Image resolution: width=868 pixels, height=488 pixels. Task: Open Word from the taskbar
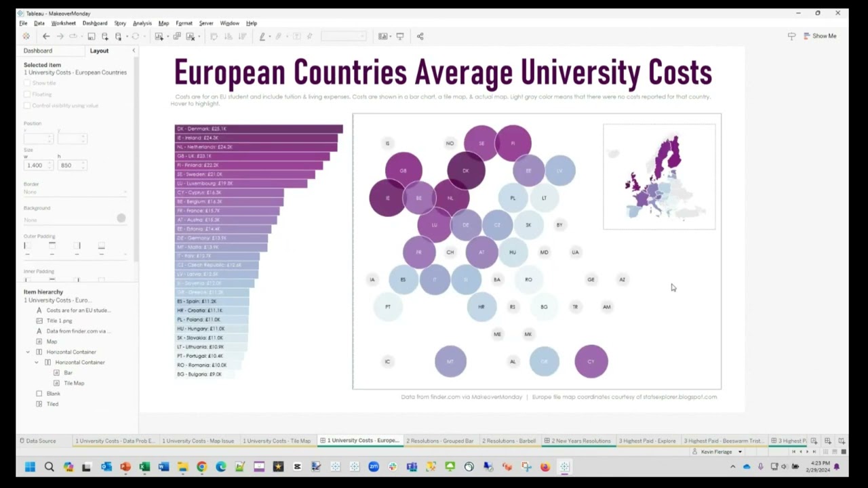163,466
